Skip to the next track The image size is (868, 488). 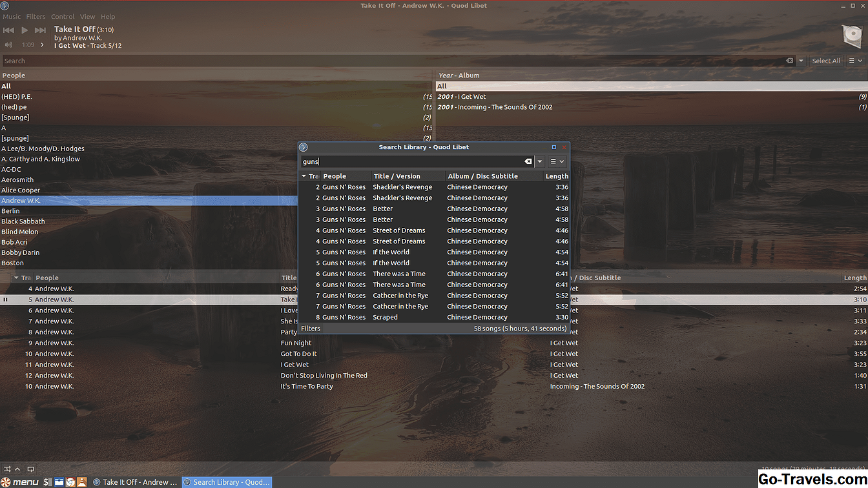tap(40, 30)
